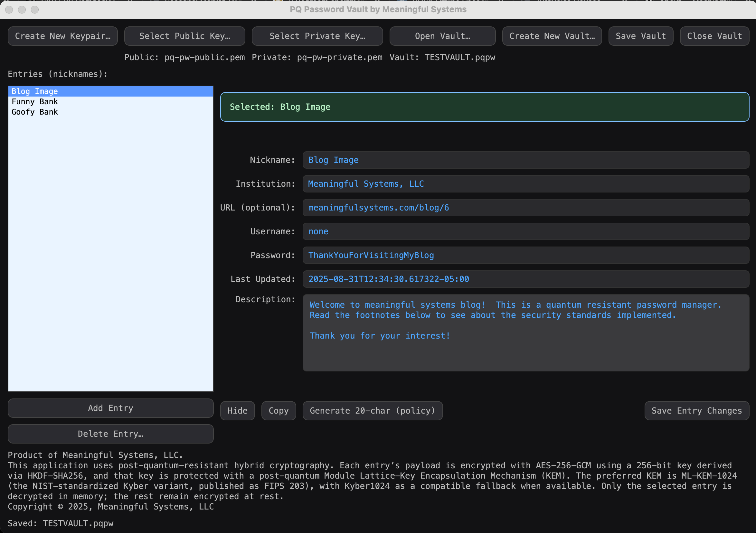Click the Password field
Viewport: 756px width, 533px height.
[x=526, y=255]
